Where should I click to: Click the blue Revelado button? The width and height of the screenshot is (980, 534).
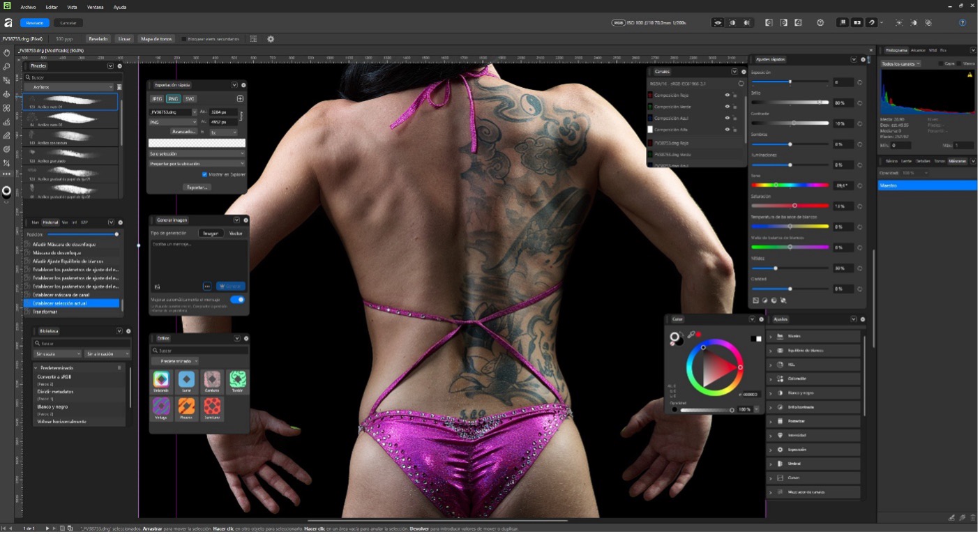coord(34,22)
